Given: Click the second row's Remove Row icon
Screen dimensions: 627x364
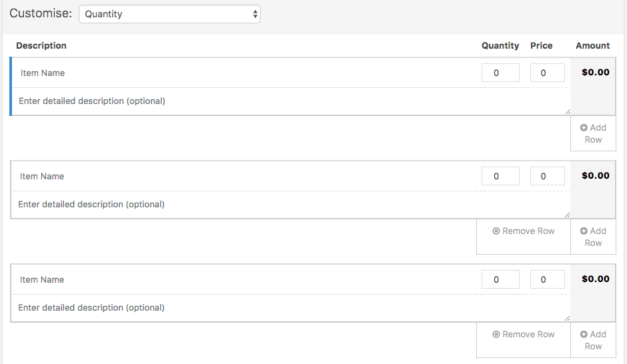Looking at the screenshot, I should pyautogui.click(x=496, y=231).
